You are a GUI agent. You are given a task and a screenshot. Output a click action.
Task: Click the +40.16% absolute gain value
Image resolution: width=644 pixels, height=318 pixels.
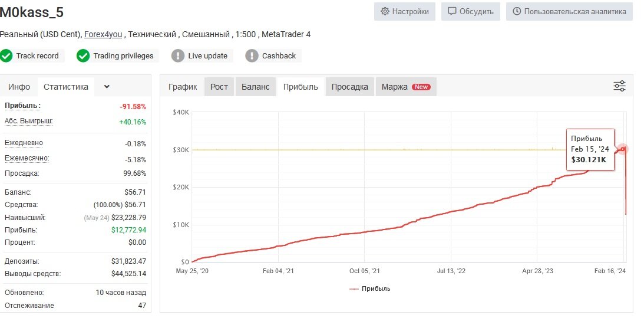tap(133, 122)
